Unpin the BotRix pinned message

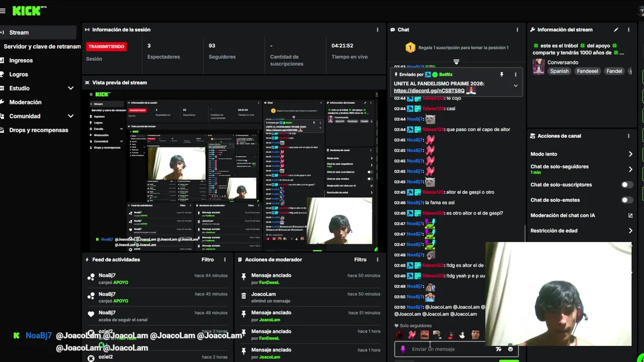(x=502, y=74)
